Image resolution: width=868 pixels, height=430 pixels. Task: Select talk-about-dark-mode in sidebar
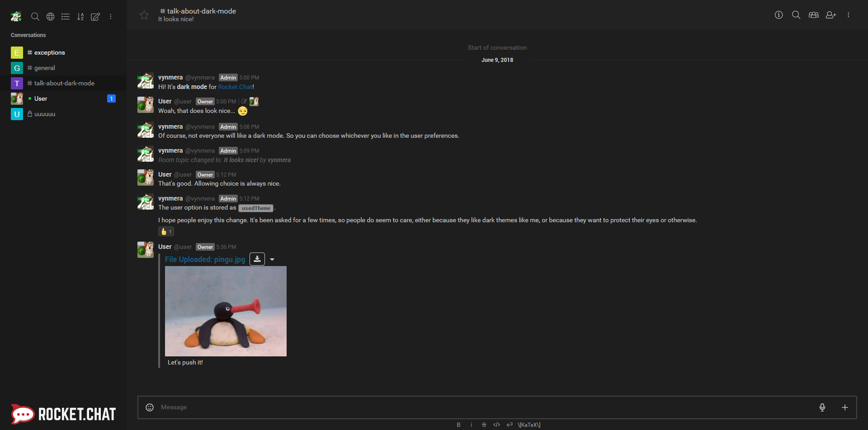click(63, 83)
